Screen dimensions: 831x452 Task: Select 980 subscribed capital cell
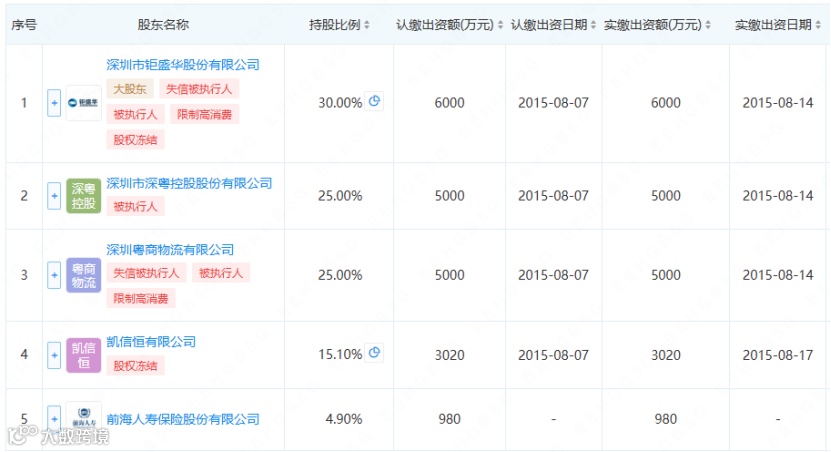[449, 419]
